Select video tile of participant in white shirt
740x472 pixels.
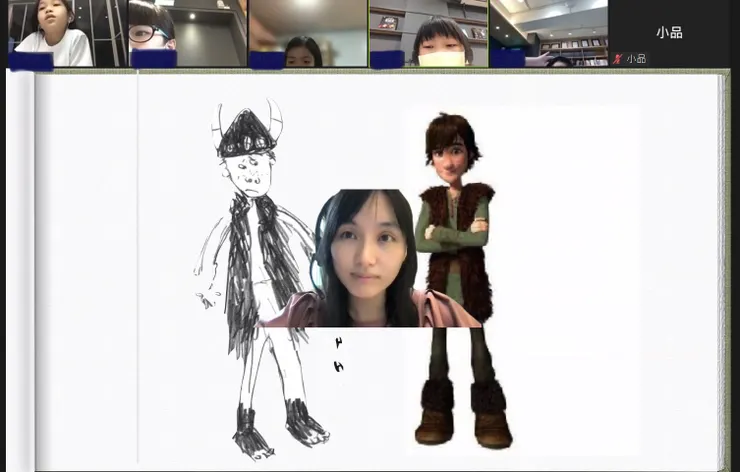(x=67, y=33)
